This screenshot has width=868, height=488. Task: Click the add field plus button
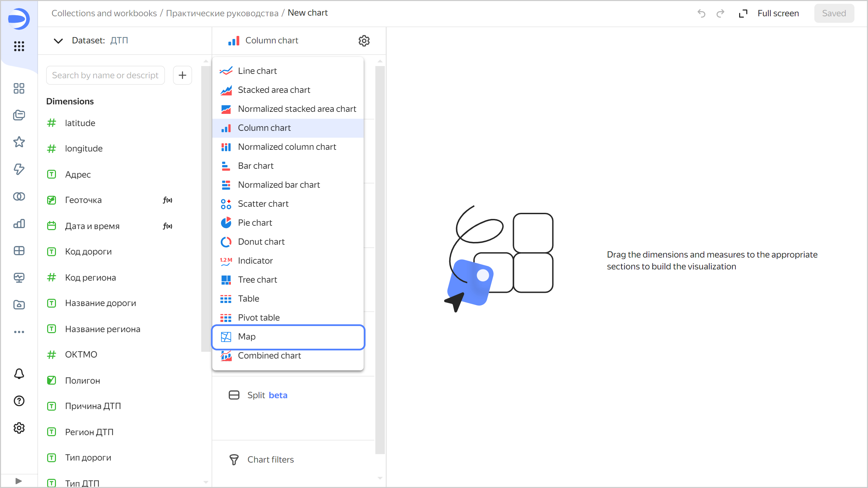pyautogui.click(x=182, y=75)
